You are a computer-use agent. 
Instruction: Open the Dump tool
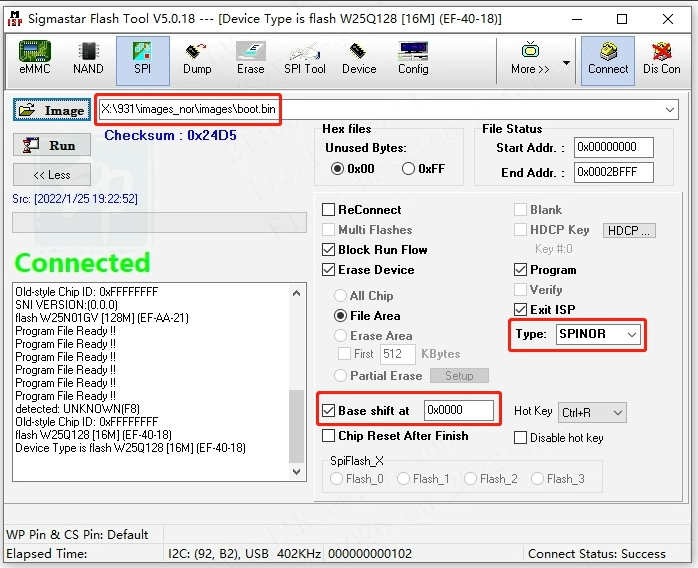click(197, 59)
